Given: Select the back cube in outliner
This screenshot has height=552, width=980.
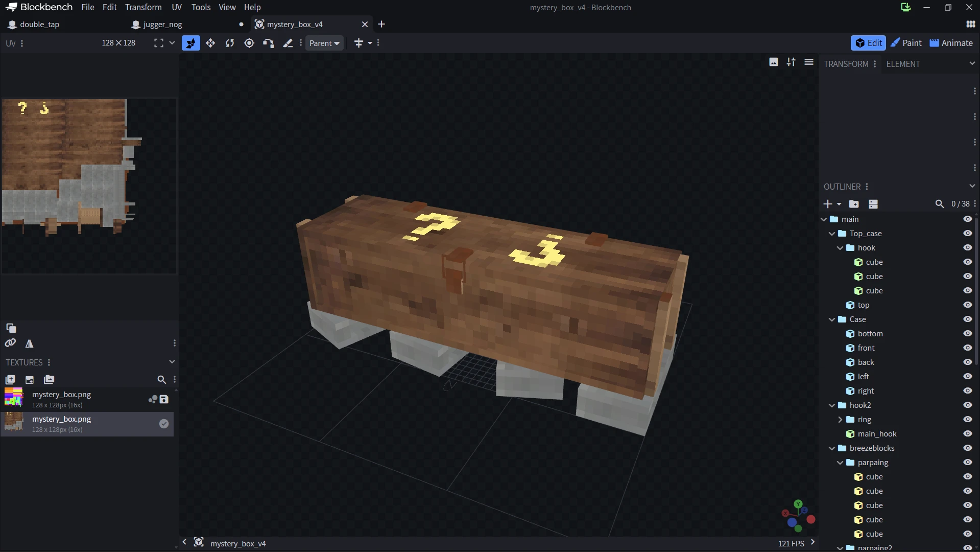Looking at the screenshot, I should (x=866, y=362).
